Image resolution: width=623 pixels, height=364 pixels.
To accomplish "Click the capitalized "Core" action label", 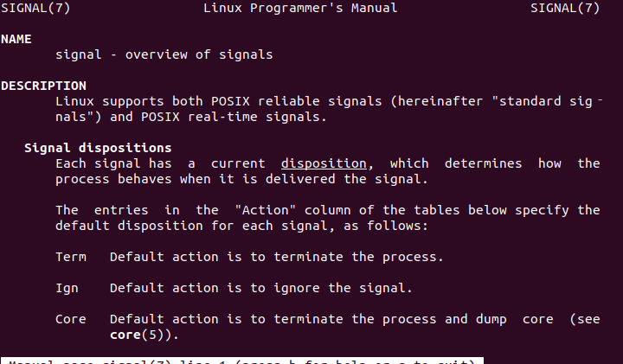I will [x=71, y=319].
